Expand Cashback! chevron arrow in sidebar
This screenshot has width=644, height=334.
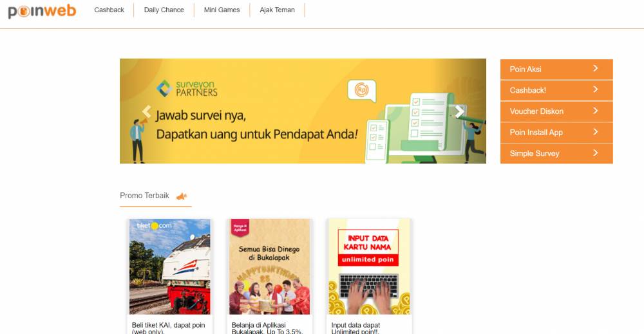(x=596, y=89)
